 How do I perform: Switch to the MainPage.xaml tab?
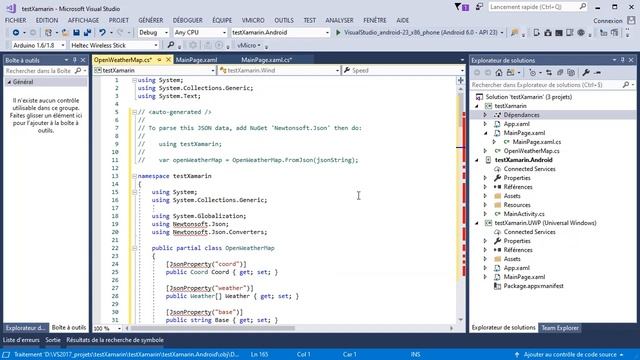(x=196, y=60)
